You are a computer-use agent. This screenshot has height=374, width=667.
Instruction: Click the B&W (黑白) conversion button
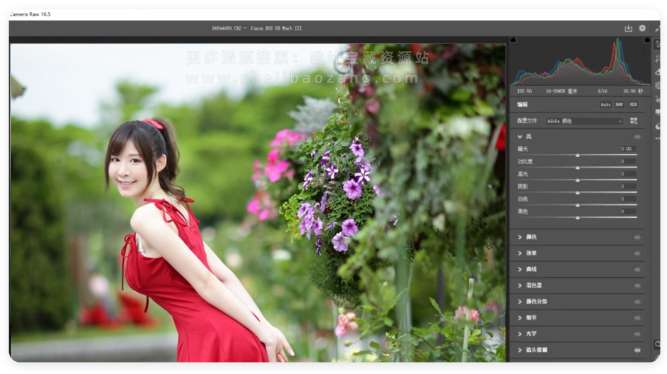click(x=619, y=105)
